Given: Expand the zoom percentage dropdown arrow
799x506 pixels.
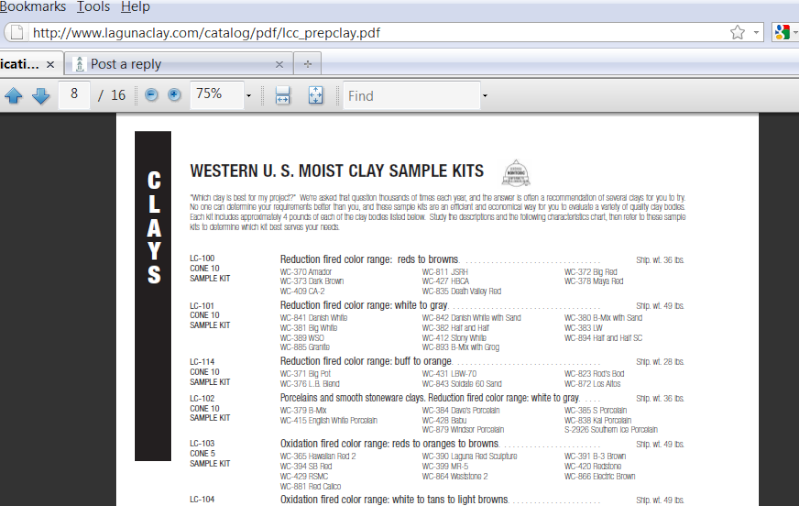Looking at the screenshot, I should [249, 96].
